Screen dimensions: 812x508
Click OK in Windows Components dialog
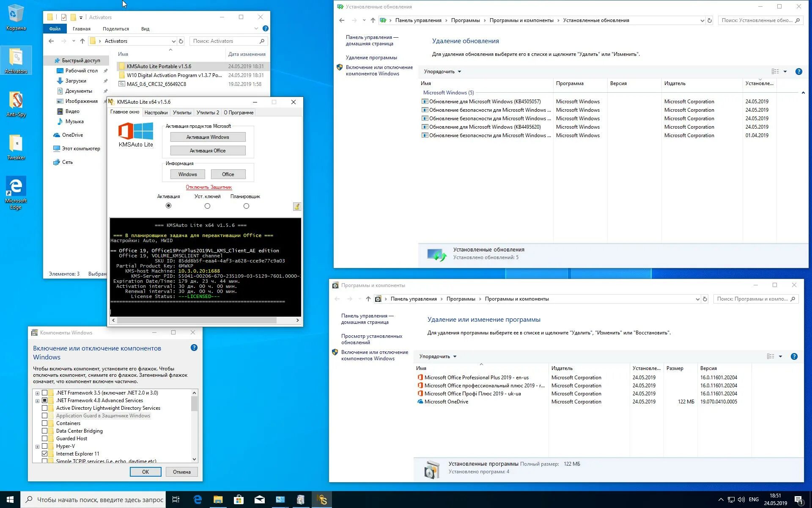[x=145, y=472]
